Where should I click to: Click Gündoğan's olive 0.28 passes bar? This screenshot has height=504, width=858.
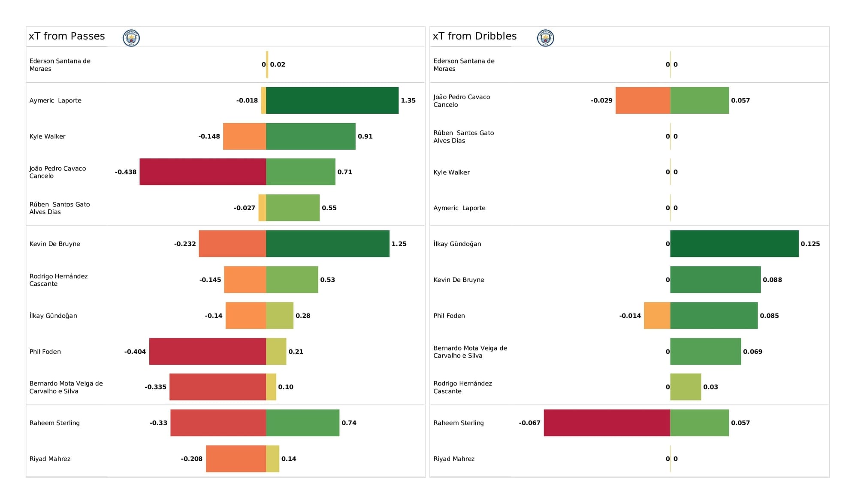coord(280,315)
